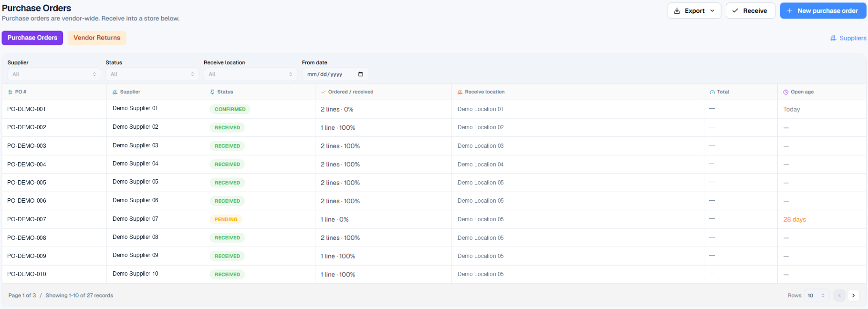Click the Supplier column header icon
This screenshot has height=309, width=868.
click(115, 92)
